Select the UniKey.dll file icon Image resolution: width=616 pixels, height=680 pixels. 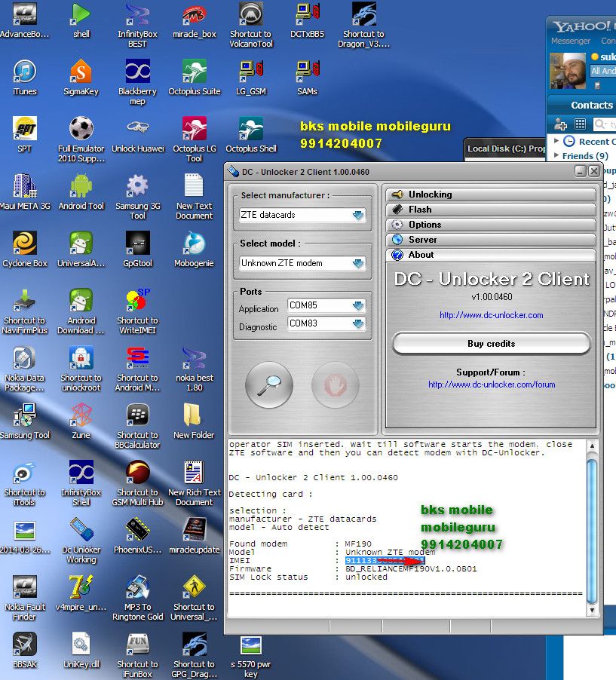pos(81,651)
